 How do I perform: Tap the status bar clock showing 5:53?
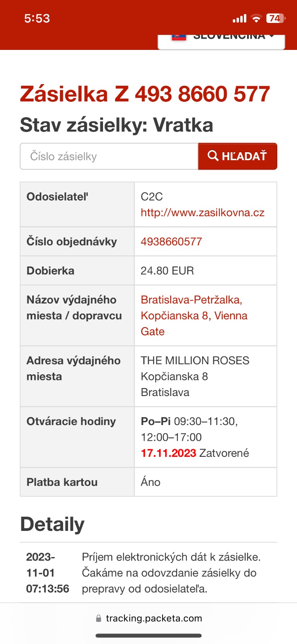pyautogui.click(x=37, y=18)
